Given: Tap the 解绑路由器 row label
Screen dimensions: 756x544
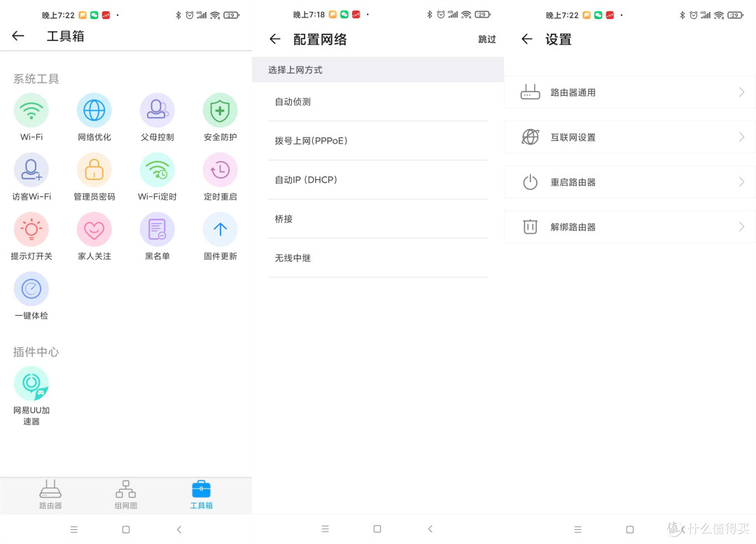Looking at the screenshot, I should point(573,227).
